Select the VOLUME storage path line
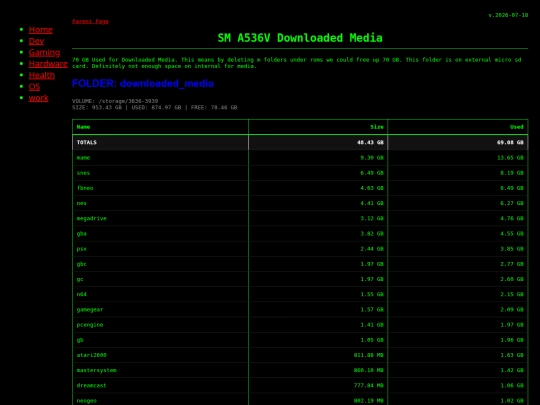This screenshot has height=405, width=540. (115, 101)
